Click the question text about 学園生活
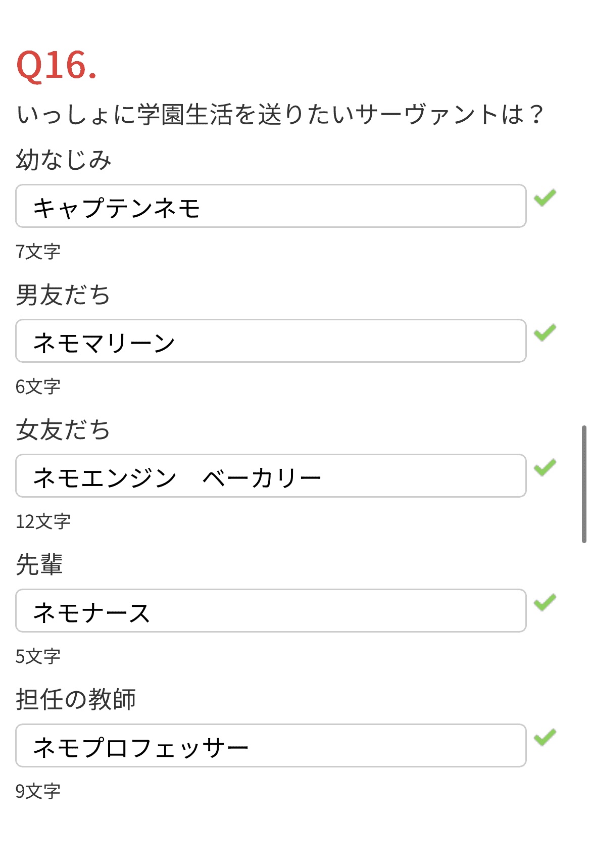The height and width of the screenshot is (868, 591). (x=280, y=114)
